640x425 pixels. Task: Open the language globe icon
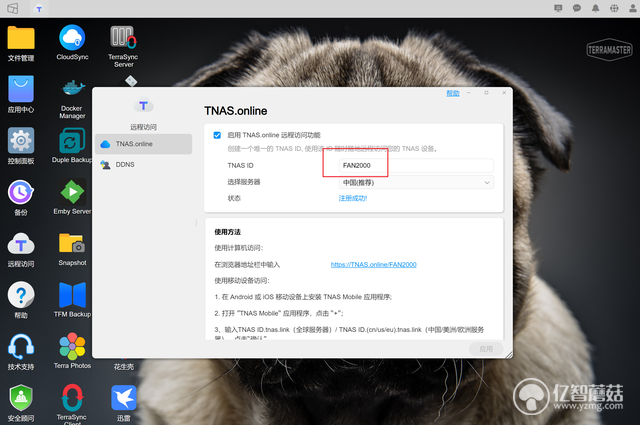[614, 8]
